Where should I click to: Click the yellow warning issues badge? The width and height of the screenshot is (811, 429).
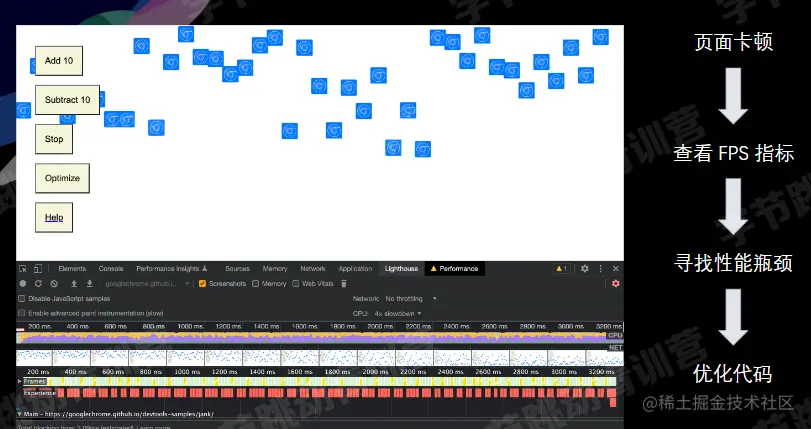point(562,269)
